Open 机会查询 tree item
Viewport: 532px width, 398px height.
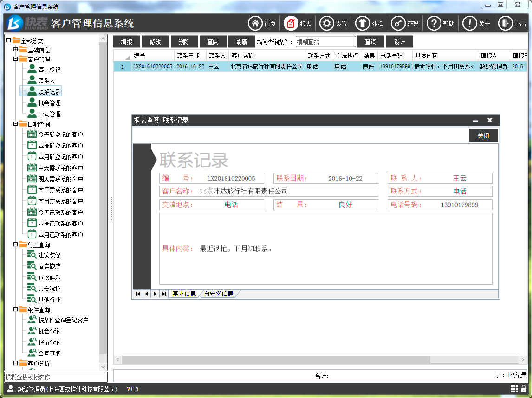tap(49, 331)
